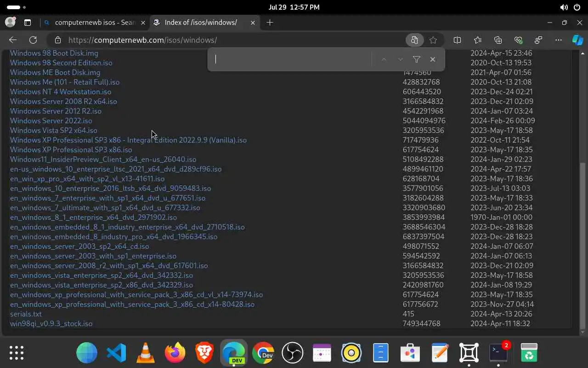This screenshot has height=368, width=588.
Task: Open the share or extensions toolbar icon
Action: coord(538,40)
